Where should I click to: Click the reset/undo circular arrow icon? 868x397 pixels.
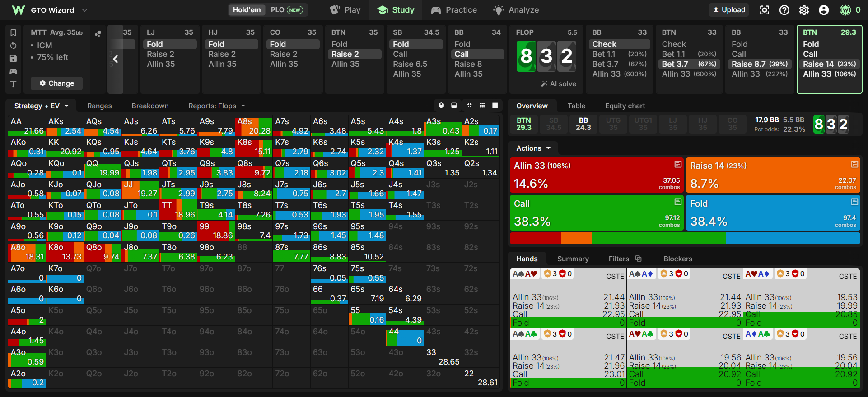click(13, 46)
